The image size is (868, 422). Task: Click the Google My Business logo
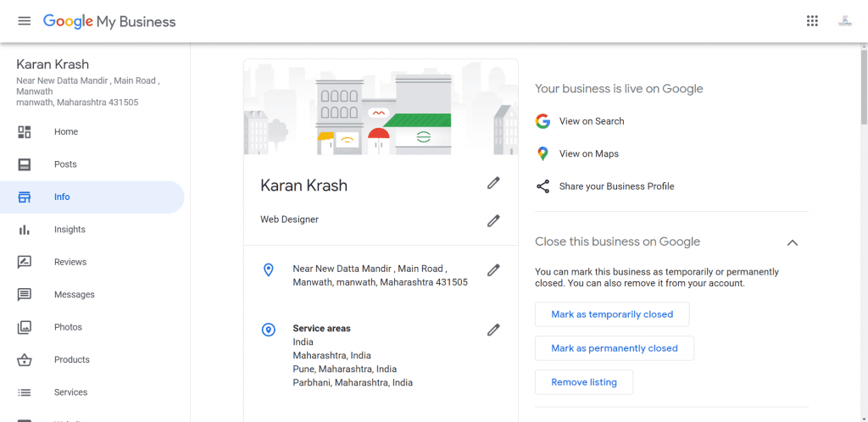[109, 21]
